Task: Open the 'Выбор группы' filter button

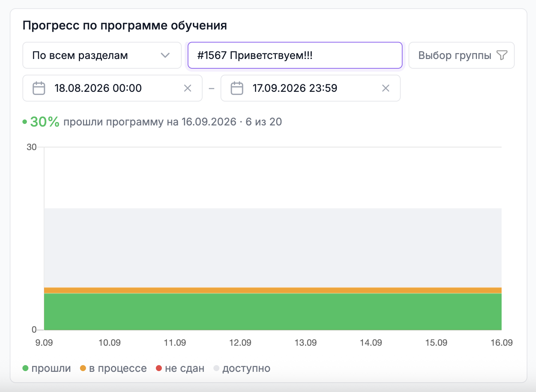Action: pos(462,55)
